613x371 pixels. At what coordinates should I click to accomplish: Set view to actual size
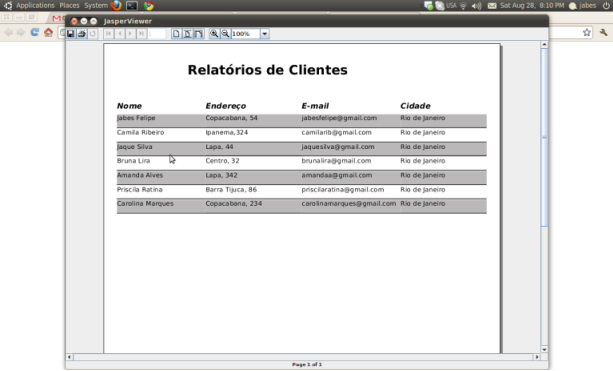point(176,34)
